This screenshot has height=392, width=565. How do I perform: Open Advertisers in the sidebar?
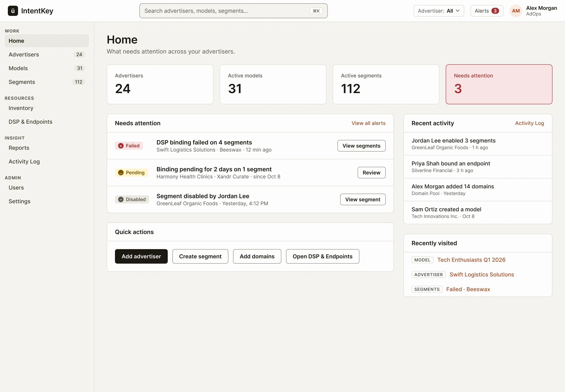pyautogui.click(x=47, y=54)
